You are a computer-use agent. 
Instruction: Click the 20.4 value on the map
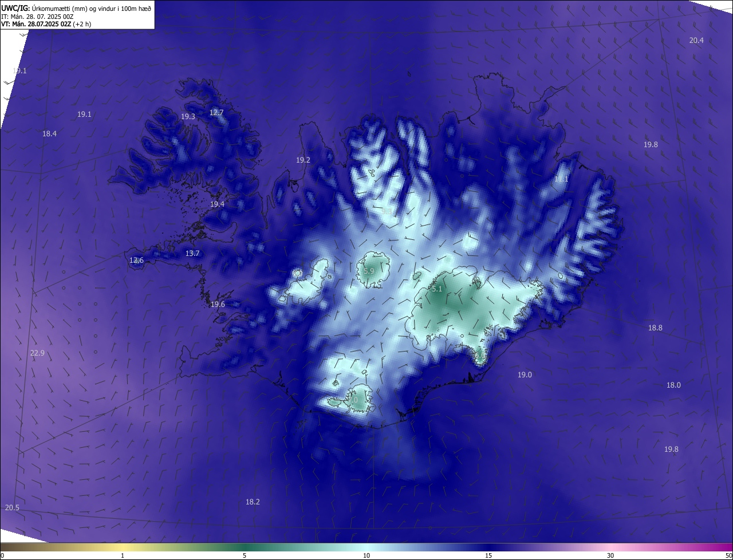(696, 40)
